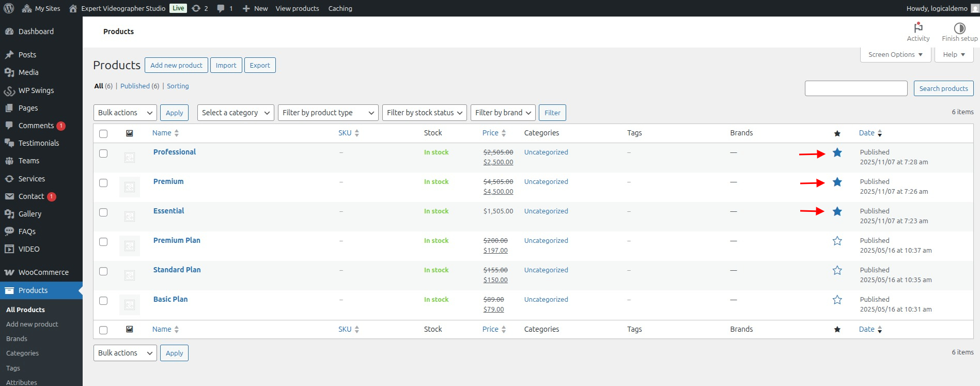Focus the product search input field
The height and width of the screenshot is (386, 980).
tap(856, 88)
